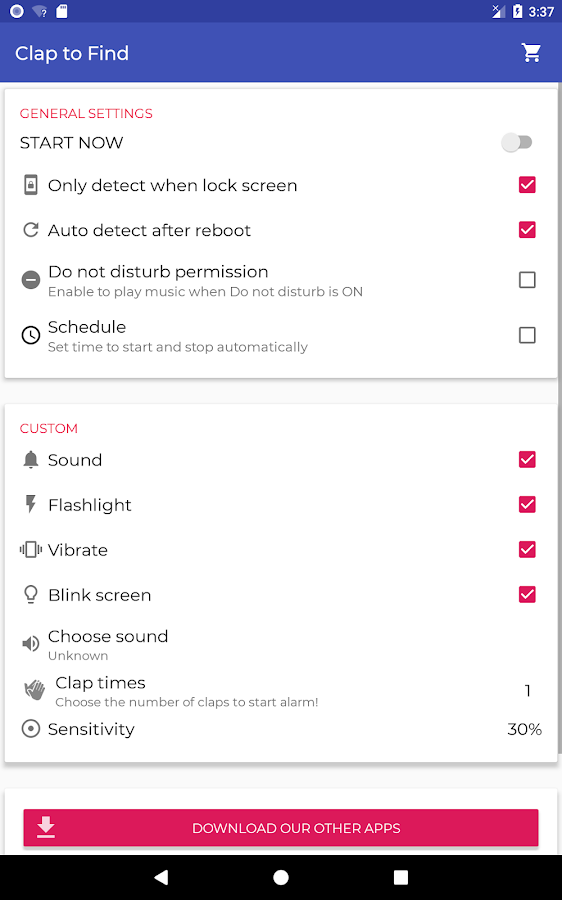562x900 pixels.
Task: Tap the Do not disturb minus icon
Action: tap(30, 280)
